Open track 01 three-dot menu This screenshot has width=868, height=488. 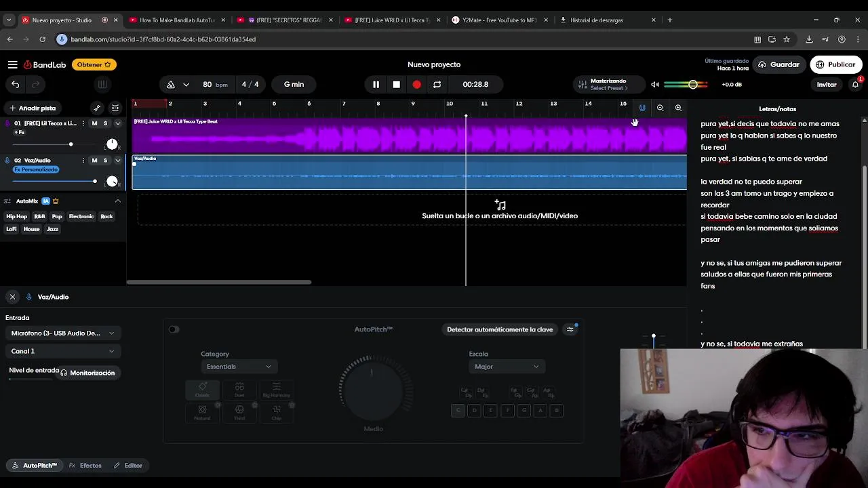[x=83, y=123]
